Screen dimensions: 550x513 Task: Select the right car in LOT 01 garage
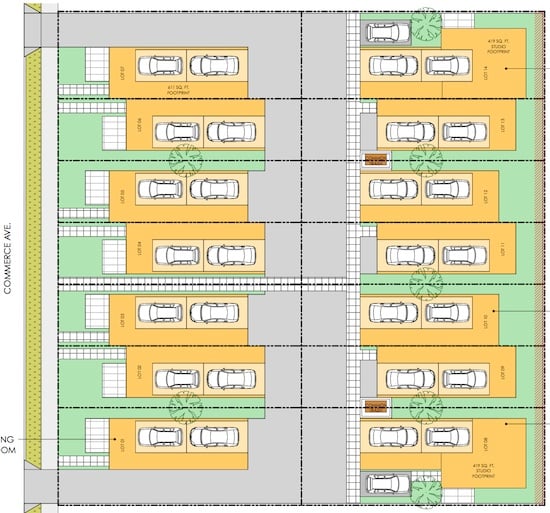coord(214,436)
